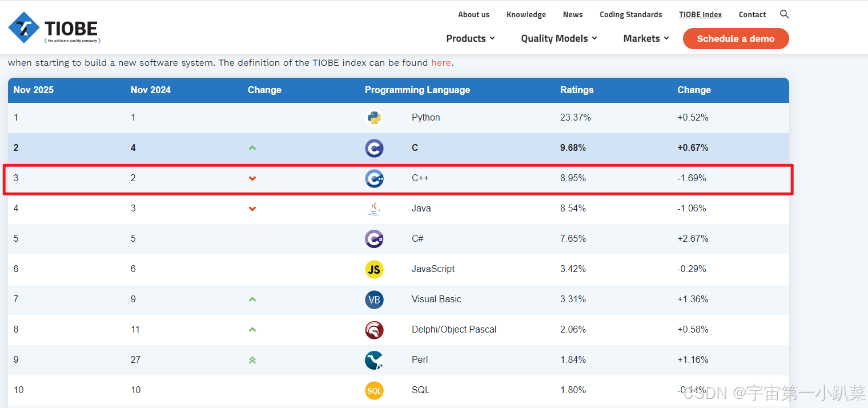Click the SQL logo icon
Screen dimensions: 868x408
coord(374,390)
